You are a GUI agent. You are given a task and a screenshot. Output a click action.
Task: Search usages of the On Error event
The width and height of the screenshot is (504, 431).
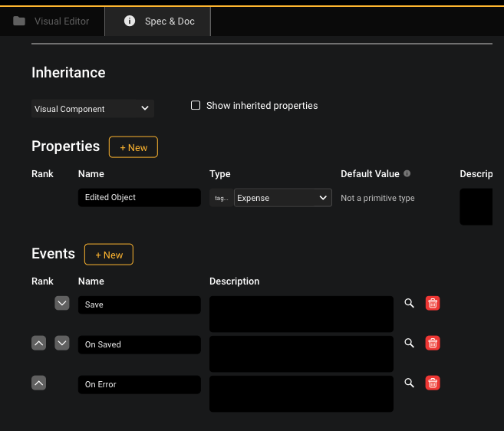pyautogui.click(x=409, y=383)
